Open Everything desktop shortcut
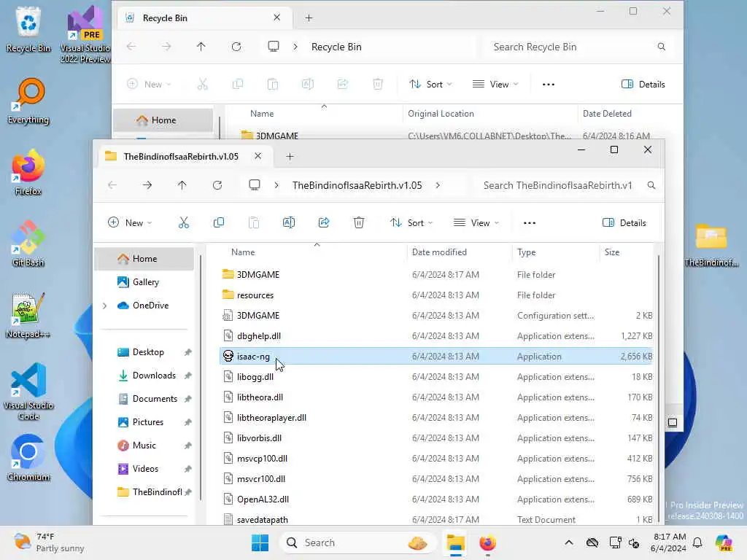The height and width of the screenshot is (560, 747). [28, 101]
